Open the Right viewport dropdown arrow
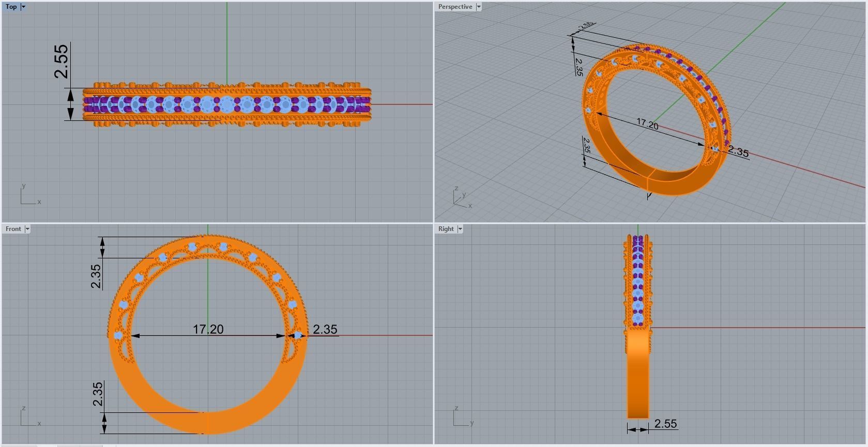This screenshot has height=447, width=868. 460,229
